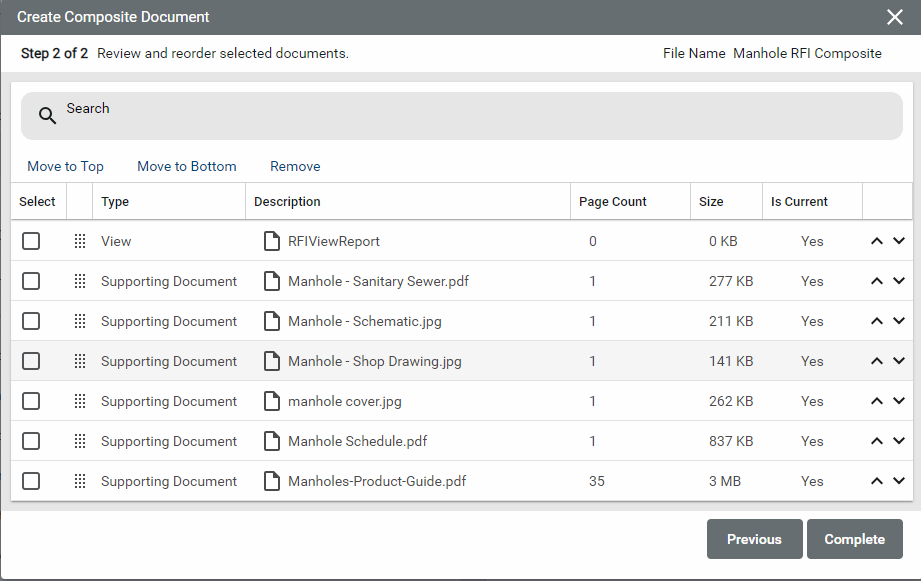Check the Manhole - Shop Drawing.jpg row
This screenshot has width=921, height=581.
coord(31,361)
